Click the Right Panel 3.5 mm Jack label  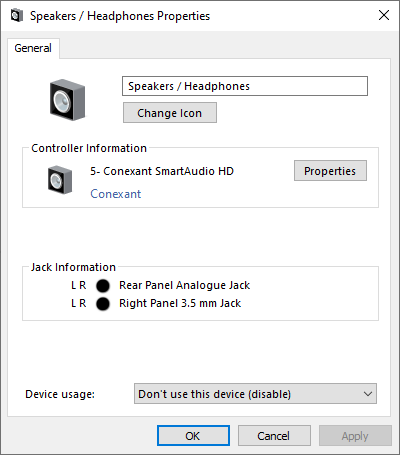point(180,303)
